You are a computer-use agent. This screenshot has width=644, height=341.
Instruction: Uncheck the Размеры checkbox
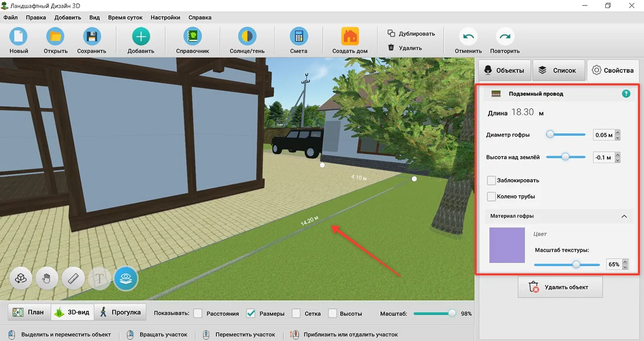coord(251,313)
